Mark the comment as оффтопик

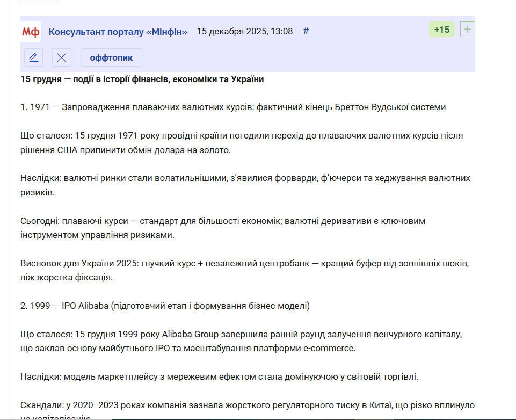pos(111,57)
